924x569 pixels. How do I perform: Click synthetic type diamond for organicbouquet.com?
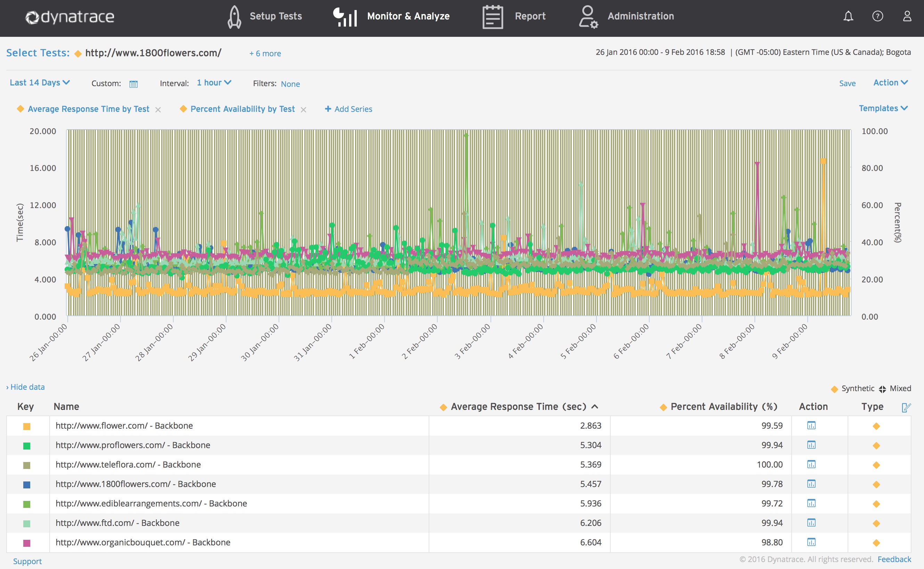(876, 543)
